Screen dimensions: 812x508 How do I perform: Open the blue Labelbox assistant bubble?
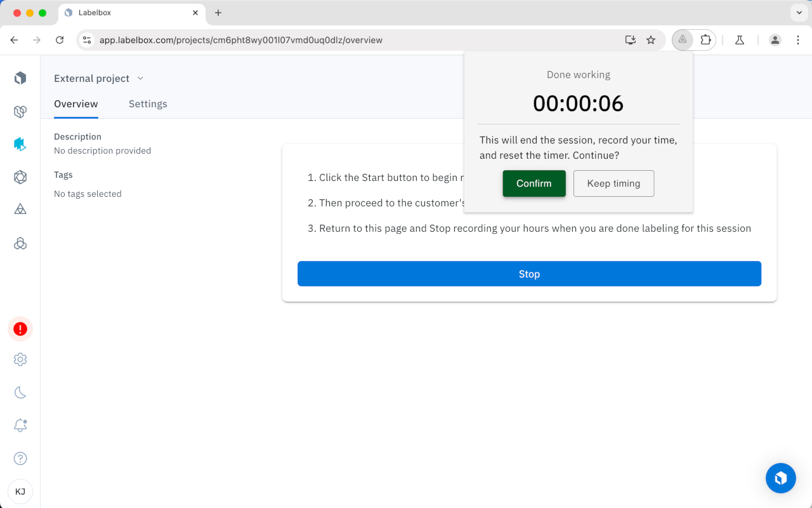[x=780, y=478]
